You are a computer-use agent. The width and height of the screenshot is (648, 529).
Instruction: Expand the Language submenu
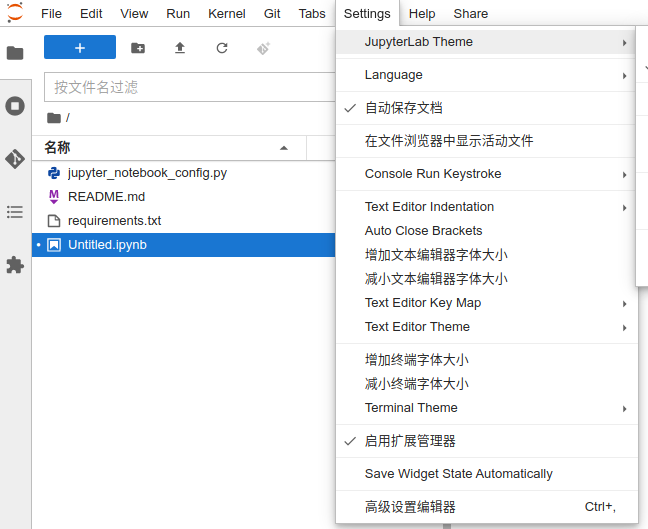485,75
